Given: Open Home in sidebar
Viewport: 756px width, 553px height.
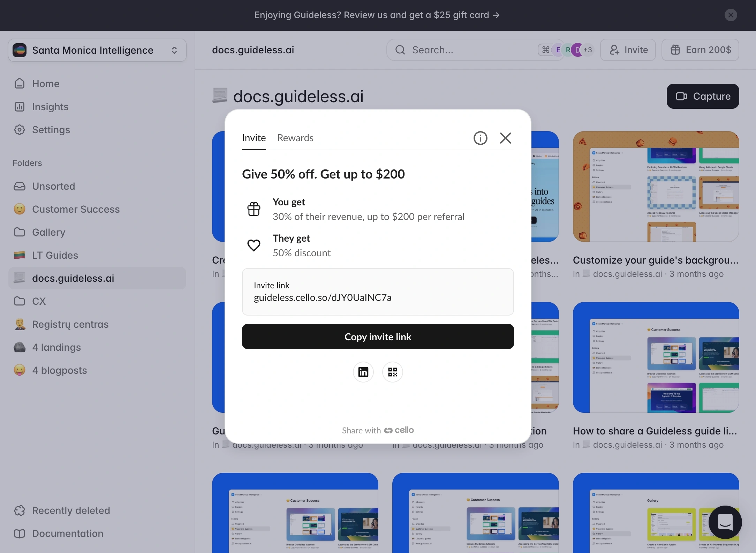Looking at the screenshot, I should click(x=97, y=84).
